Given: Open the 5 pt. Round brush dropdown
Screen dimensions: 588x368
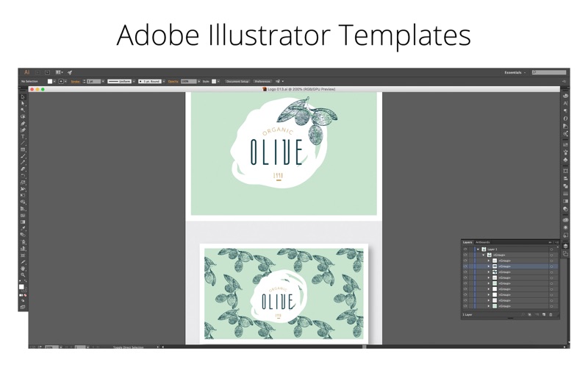Looking at the screenshot, I should [163, 81].
